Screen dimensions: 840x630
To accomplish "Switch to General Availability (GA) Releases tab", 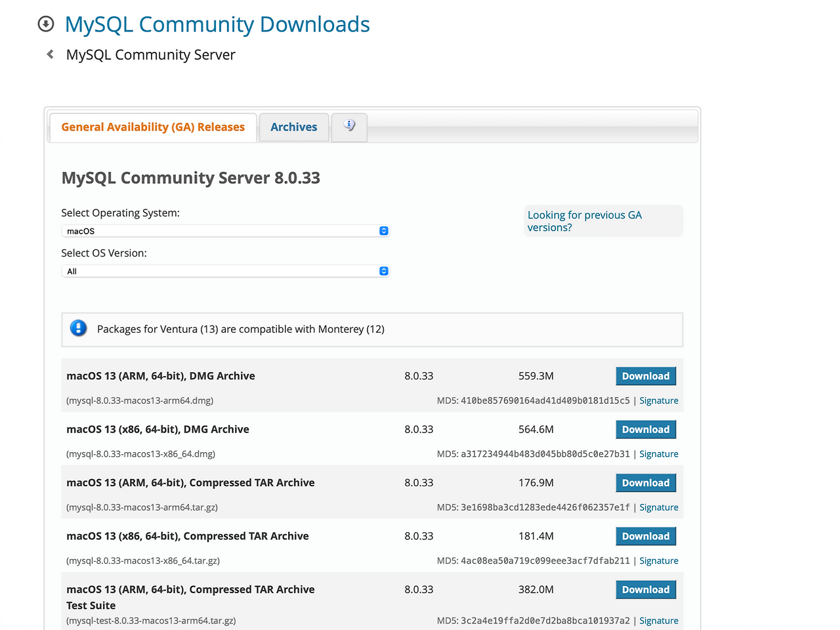I will point(153,127).
